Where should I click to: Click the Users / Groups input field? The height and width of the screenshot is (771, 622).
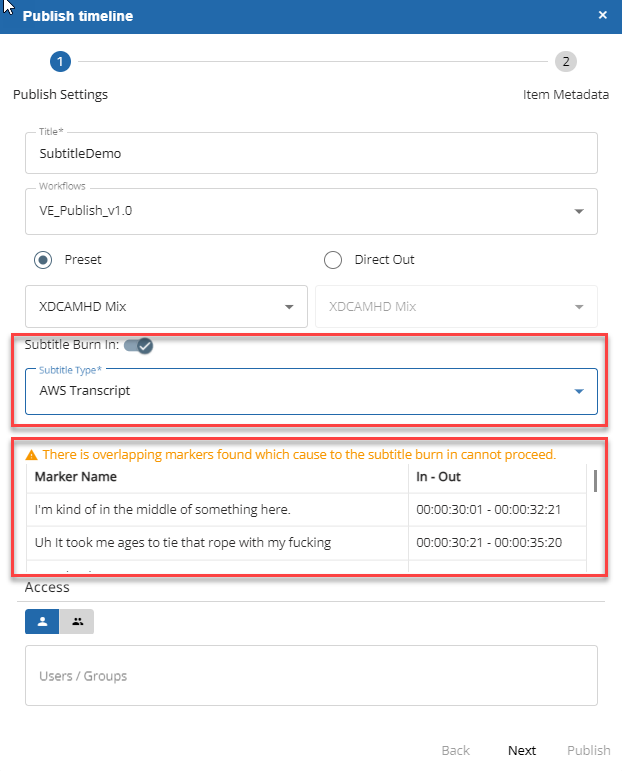point(311,676)
